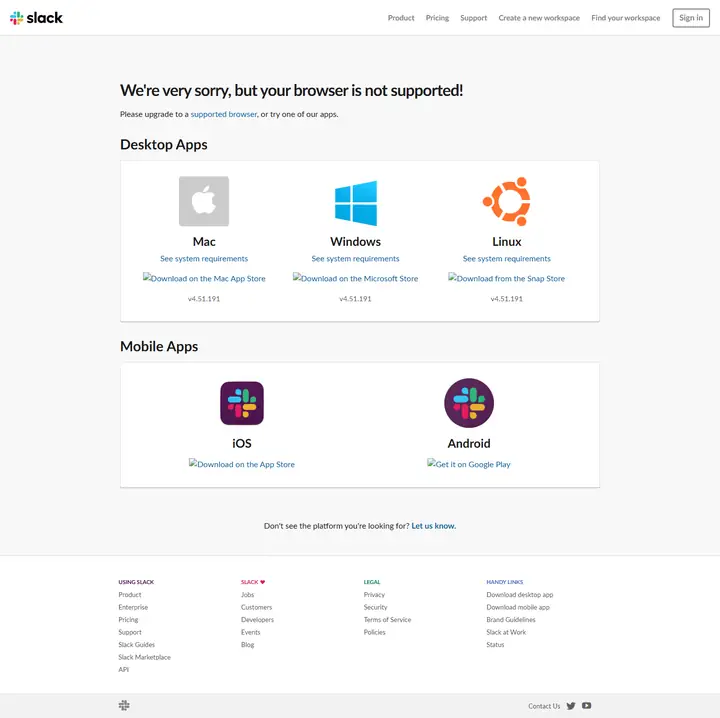This screenshot has width=720, height=718.
Task: Click the Desktop Apps heading
Action: 163,145
